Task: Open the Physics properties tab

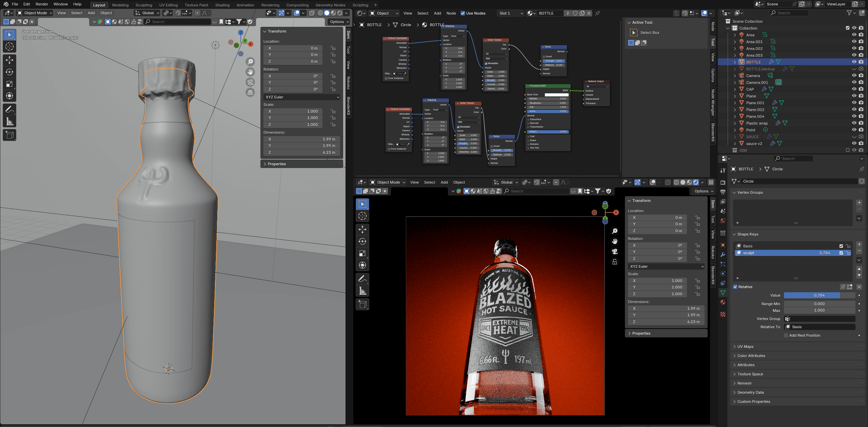Action: [723, 274]
